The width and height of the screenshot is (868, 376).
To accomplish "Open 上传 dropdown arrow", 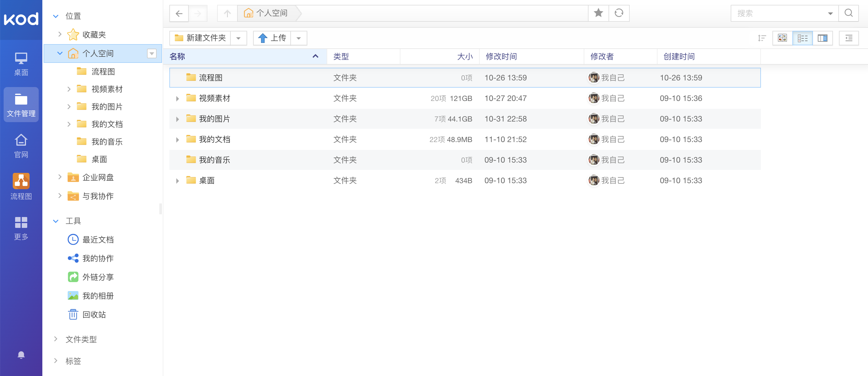I will click(299, 38).
